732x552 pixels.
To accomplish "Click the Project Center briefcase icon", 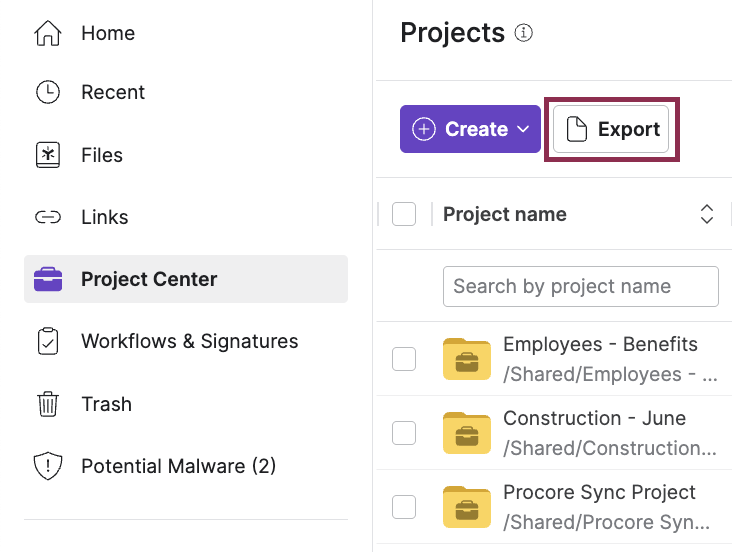I will (x=48, y=279).
